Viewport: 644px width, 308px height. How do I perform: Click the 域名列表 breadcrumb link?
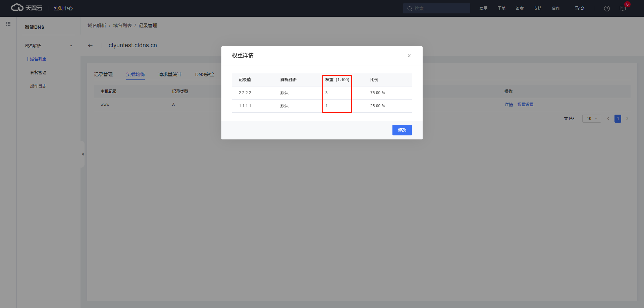122,25
